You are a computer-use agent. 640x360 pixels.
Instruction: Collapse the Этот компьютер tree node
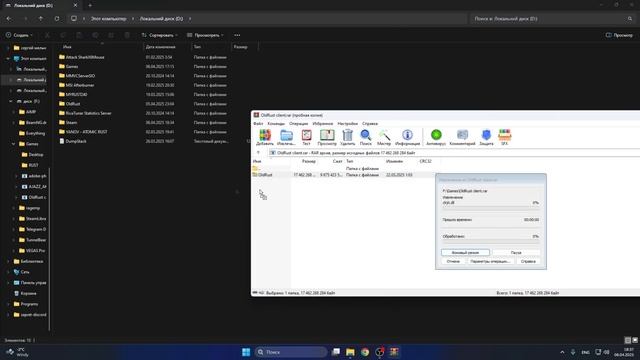(x=8, y=58)
